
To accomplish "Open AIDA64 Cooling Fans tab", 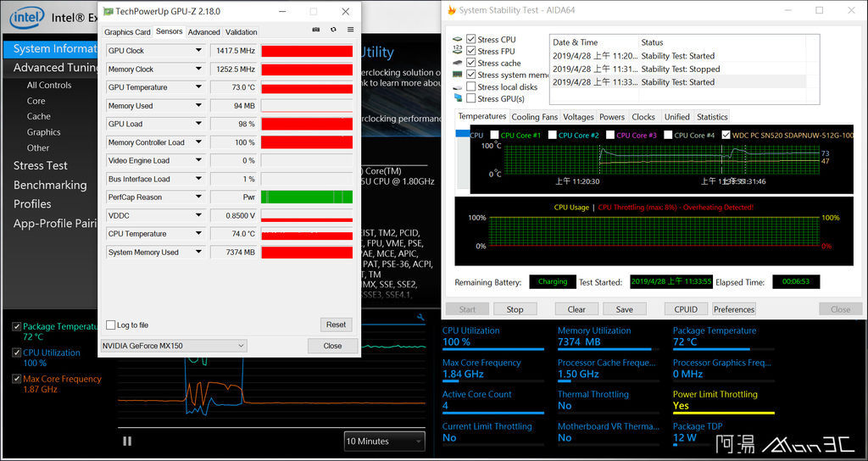I will (x=534, y=117).
